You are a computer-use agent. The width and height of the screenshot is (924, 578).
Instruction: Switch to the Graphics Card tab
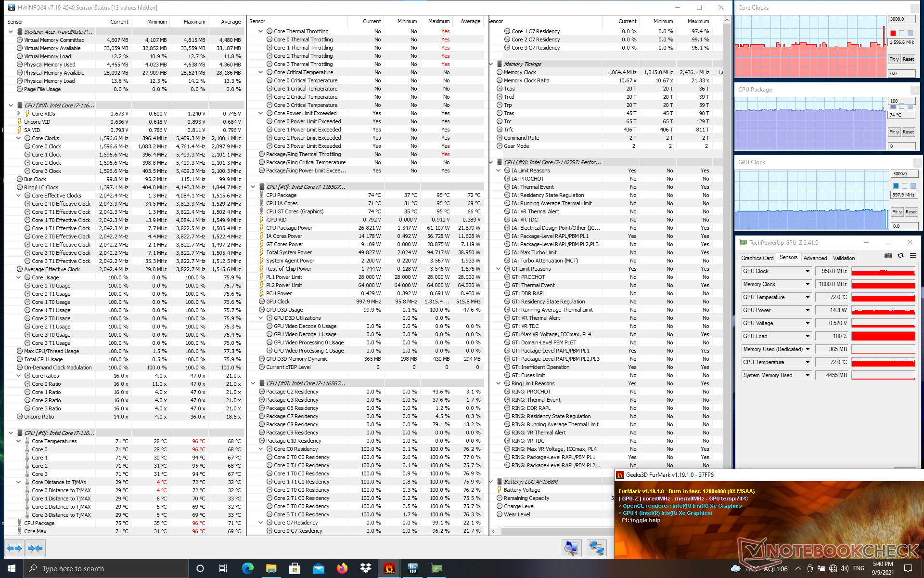[x=757, y=258]
